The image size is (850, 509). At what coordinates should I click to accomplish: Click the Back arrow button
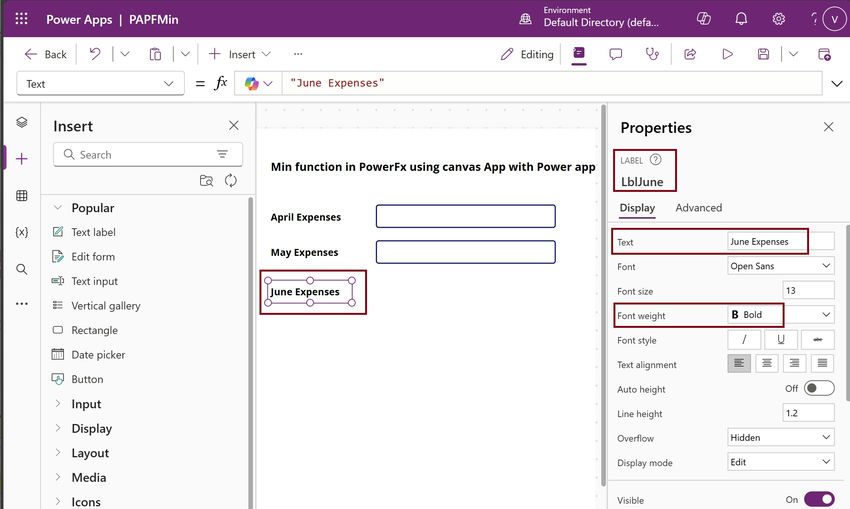click(45, 54)
